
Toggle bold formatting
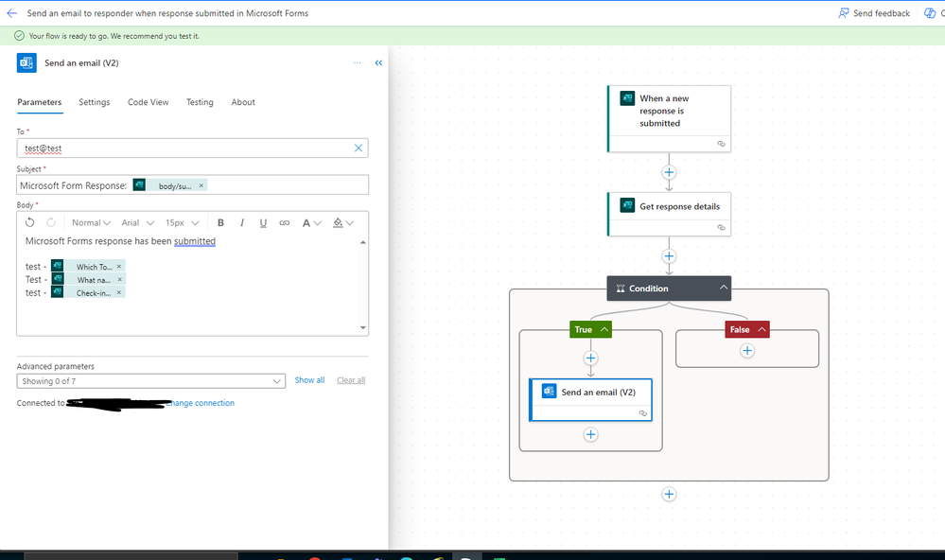point(220,222)
